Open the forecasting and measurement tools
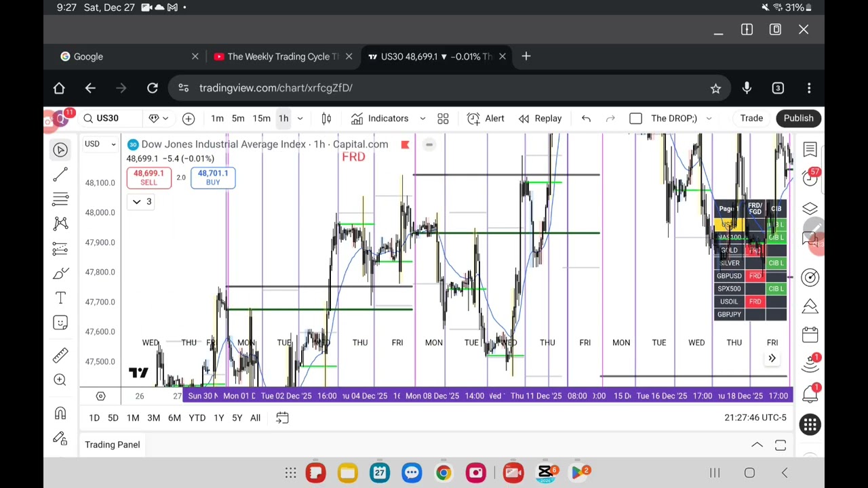868x488 pixels. coord(60,248)
